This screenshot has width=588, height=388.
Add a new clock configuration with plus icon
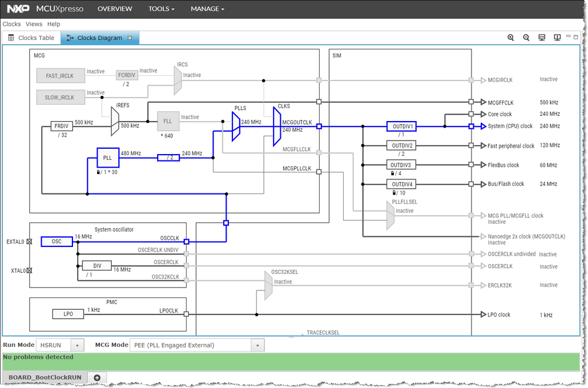point(97,377)
